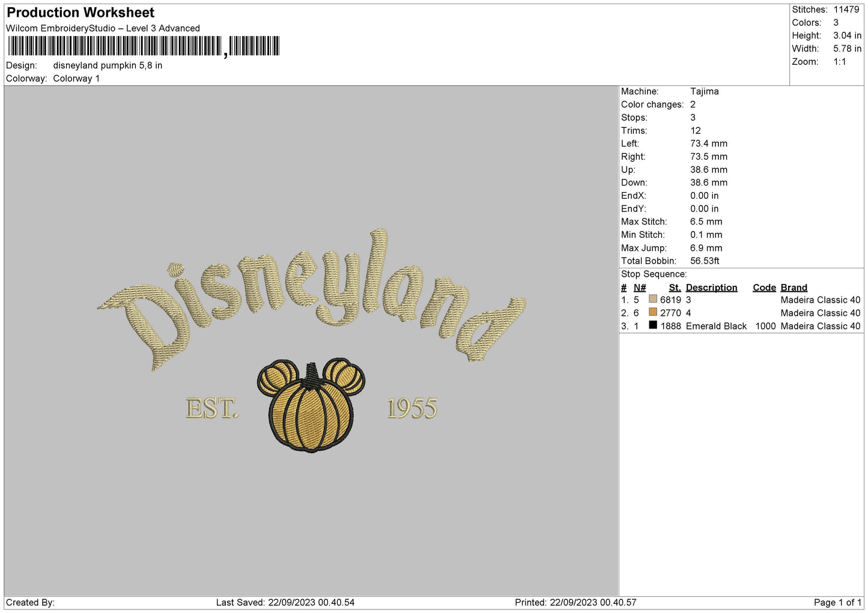
Task: Click the 'Brand' column header
Action: (794, 288)
